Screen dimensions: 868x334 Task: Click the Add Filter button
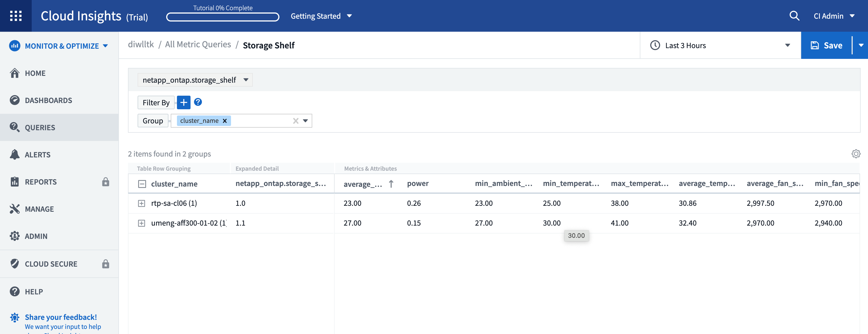[x=183, y=102]
